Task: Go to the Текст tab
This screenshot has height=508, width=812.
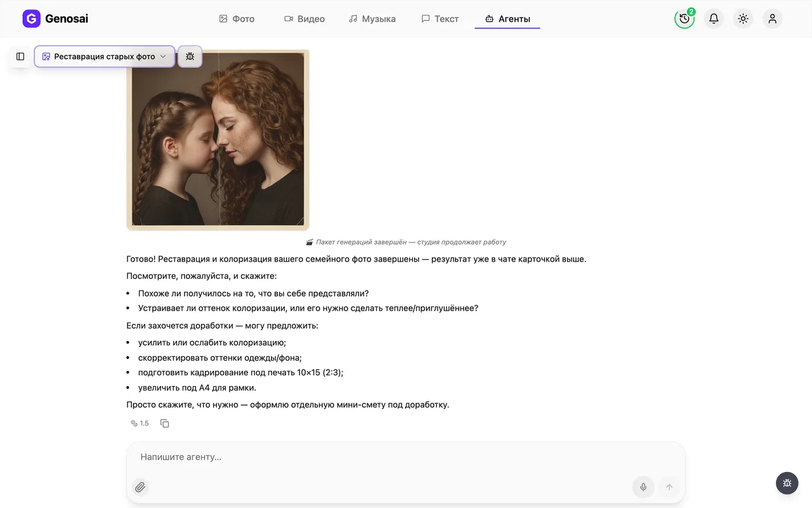Action: point(440,19)
